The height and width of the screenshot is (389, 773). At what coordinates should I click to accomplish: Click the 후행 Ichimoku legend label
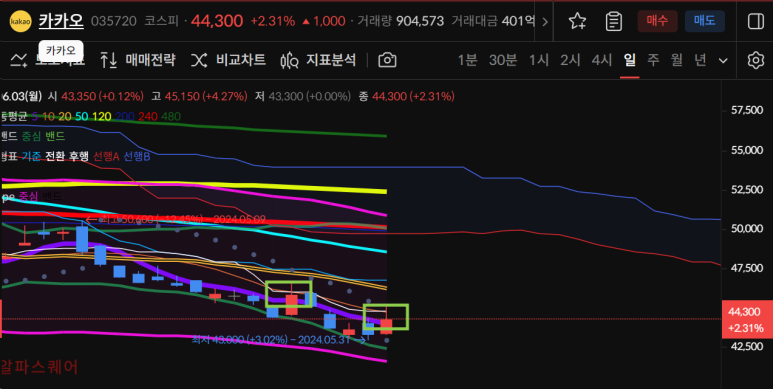click(x=78, y=157)
